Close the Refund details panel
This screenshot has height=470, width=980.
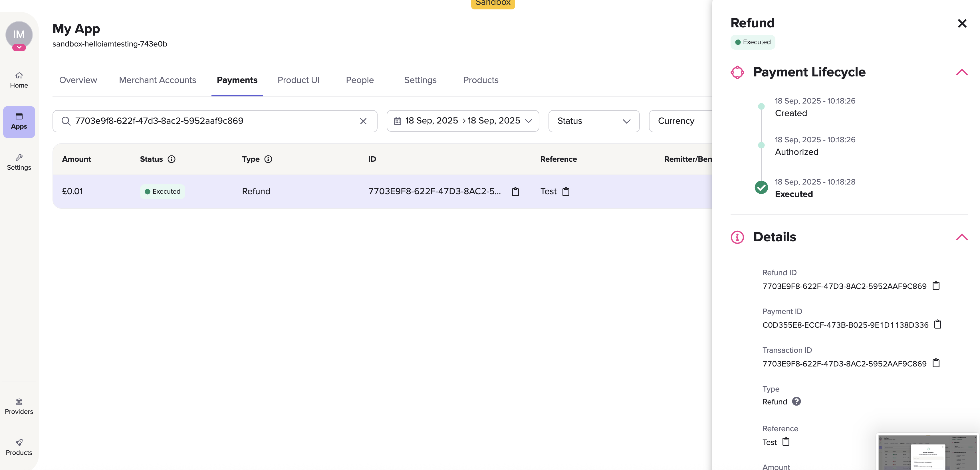click(x=962, y=24)
